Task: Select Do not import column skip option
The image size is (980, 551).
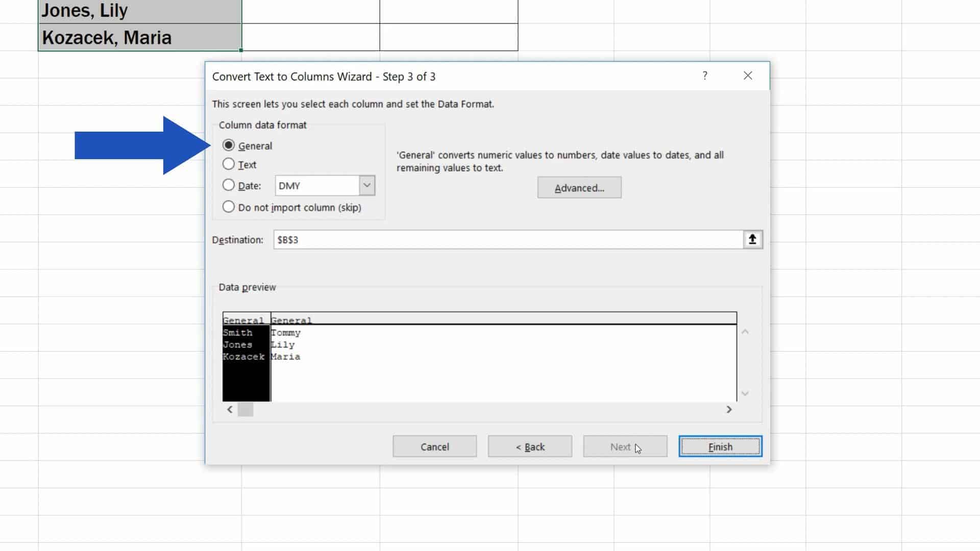Action: click(x=228, y=207)
